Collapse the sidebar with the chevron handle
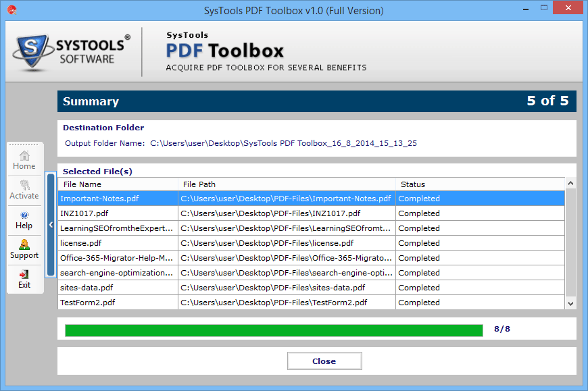 coord(51,224)
